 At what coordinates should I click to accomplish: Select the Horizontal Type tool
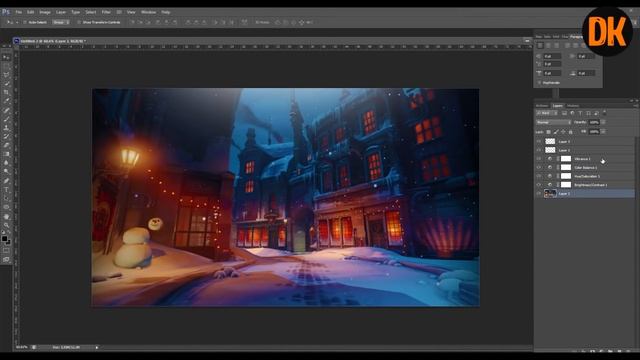point(6,189)
